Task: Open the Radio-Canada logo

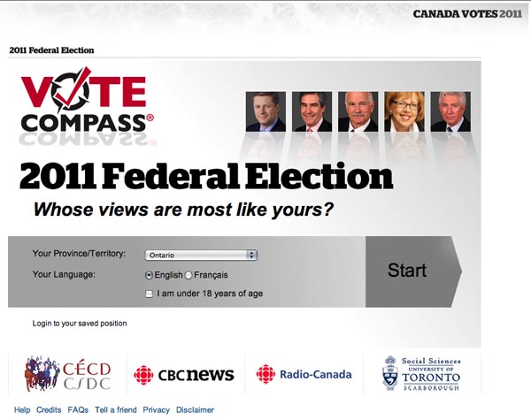Action: pos(304,374)
